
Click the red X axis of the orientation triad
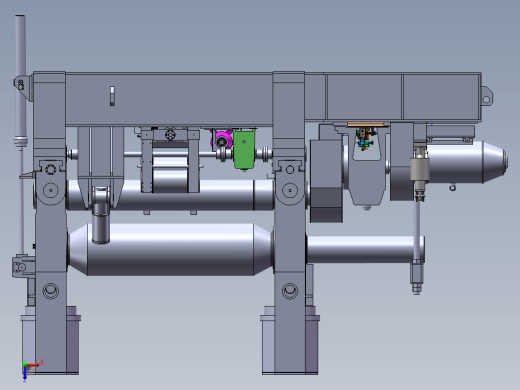(33, 365)
